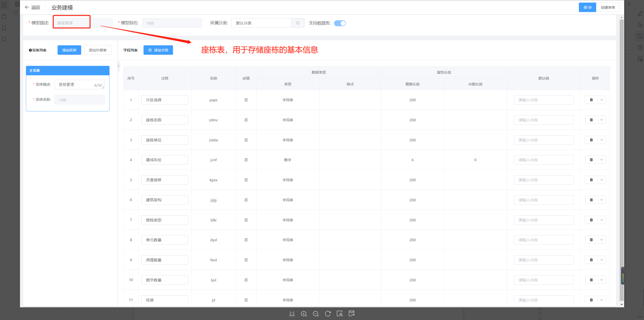Click the 创建表单 button
Screen dimensions: 644x320
(608, 7)
